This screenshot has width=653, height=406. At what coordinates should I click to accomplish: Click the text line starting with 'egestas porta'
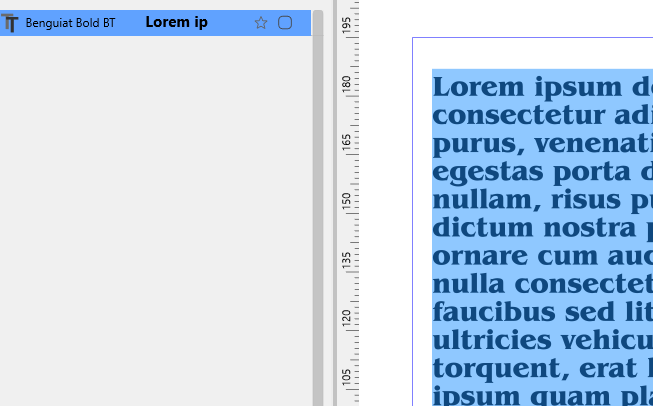point(540,172)
